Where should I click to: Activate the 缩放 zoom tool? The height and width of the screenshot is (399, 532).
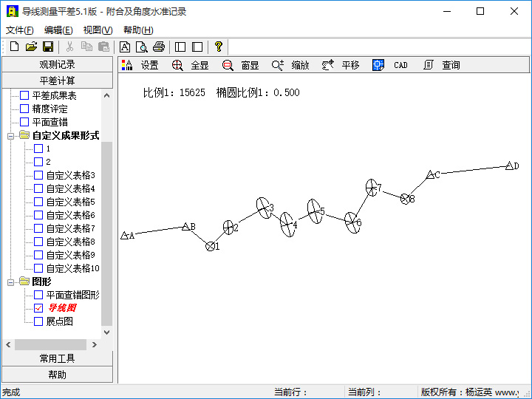coord(290,65)
